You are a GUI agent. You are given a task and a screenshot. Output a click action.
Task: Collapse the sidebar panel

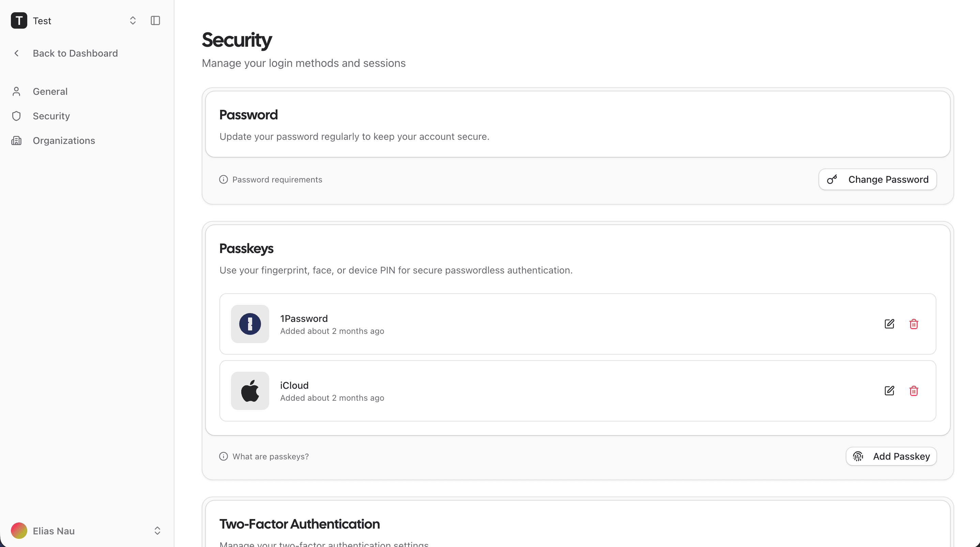(x=155, y=20)
